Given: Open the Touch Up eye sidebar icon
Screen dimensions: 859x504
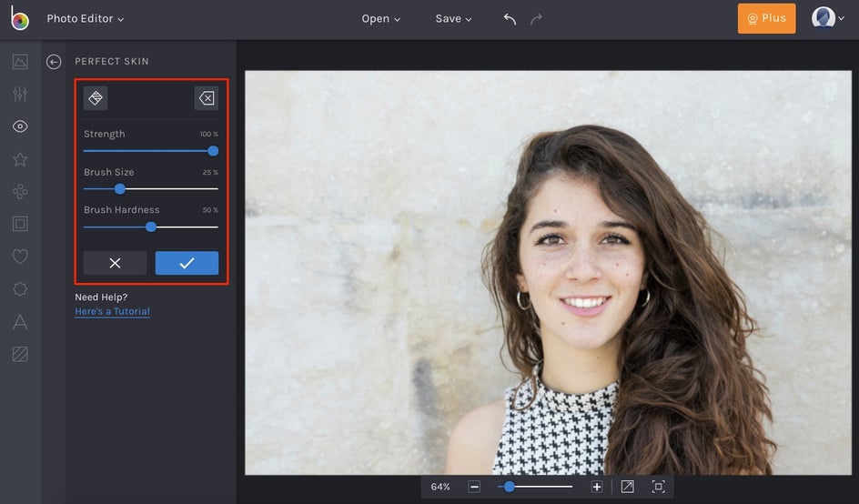Looking at the screenshot, I should (x=20, y=126).
